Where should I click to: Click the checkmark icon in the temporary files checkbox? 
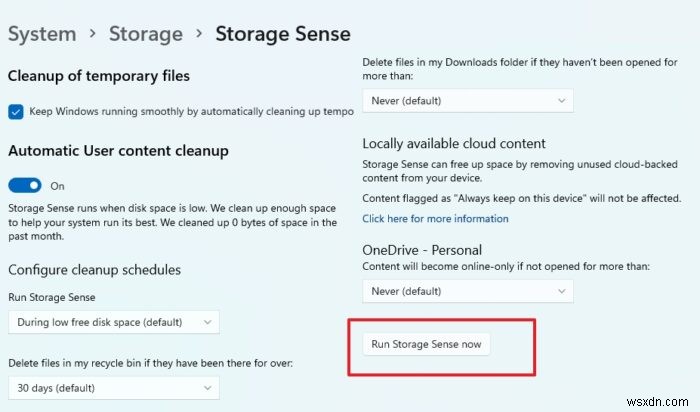tap(16, 112)
